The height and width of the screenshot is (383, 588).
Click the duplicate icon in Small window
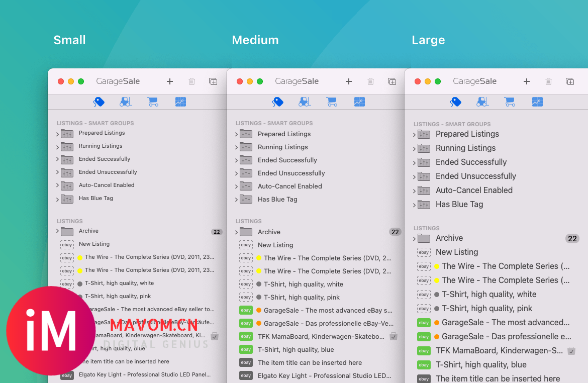pyautogui.click(x=213, y=81)
